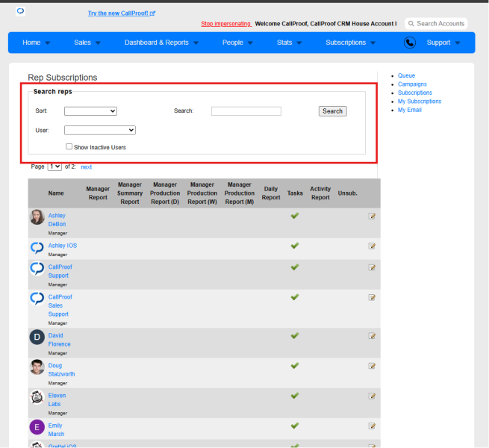The image size is (489, 448).
Task: Toggle the Show Inactive Users checkbox
Action: click(x=69, y=146)
